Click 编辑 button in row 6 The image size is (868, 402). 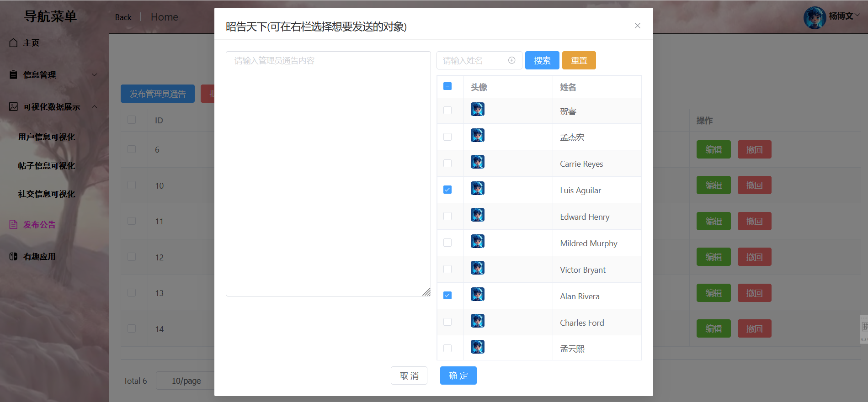pos(714,149)
